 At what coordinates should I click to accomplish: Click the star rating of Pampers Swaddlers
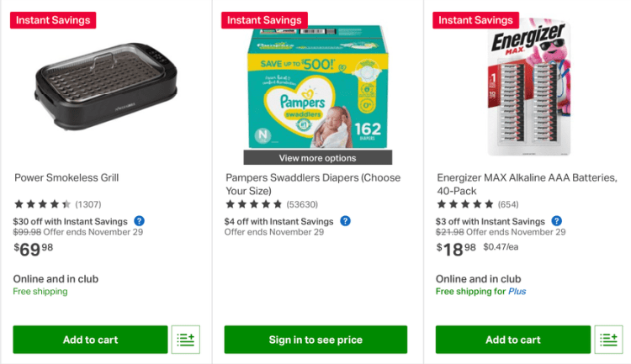pyautogui.click(x=253, y=204)
